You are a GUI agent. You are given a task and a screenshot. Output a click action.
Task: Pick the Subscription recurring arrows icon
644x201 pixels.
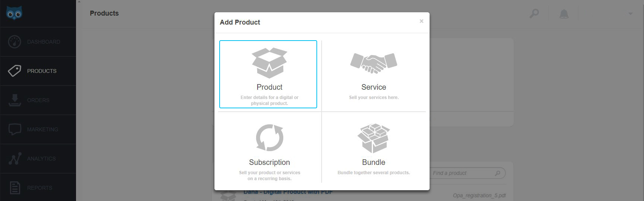[x=270, y=138]
